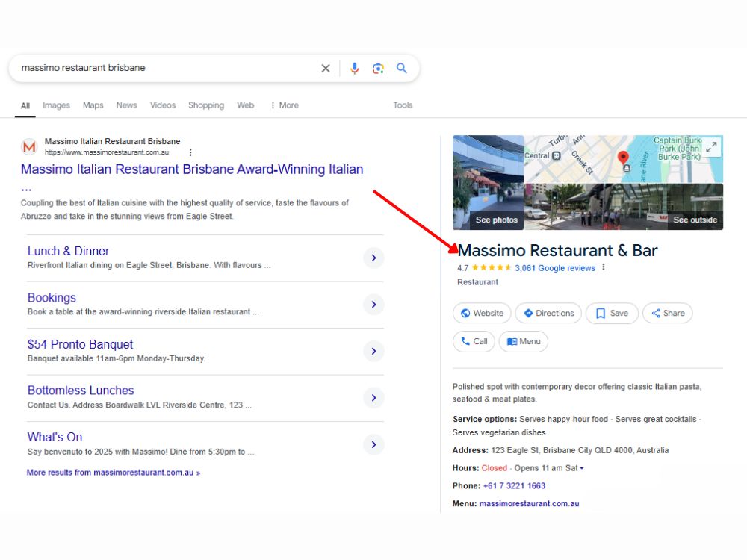Expand the map with fullscreen arrows icon

tap(711, 147)
